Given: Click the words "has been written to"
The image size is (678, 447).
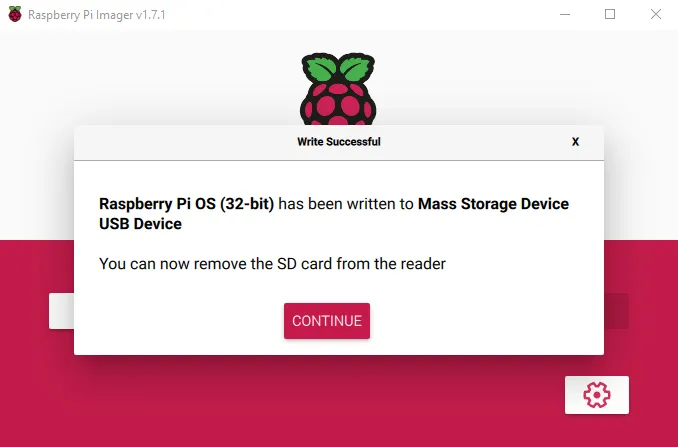Looking at the screenshot, I should [346, 204].
